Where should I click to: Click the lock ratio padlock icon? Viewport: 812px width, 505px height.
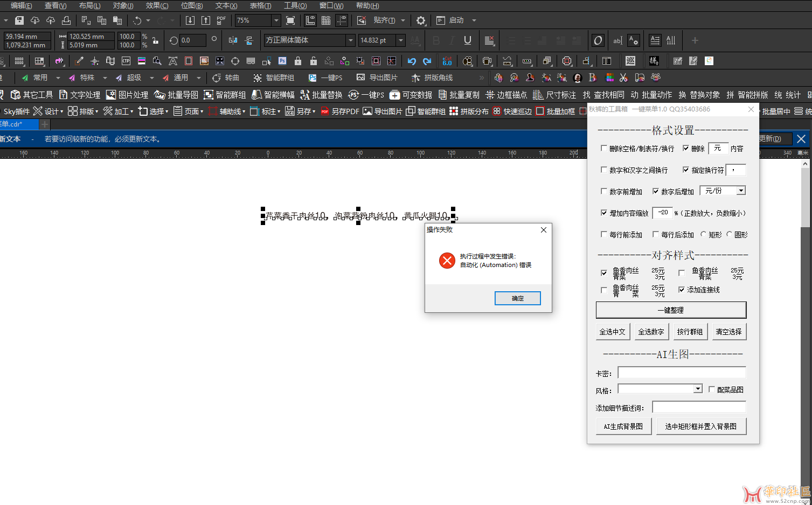coord(155,40)
